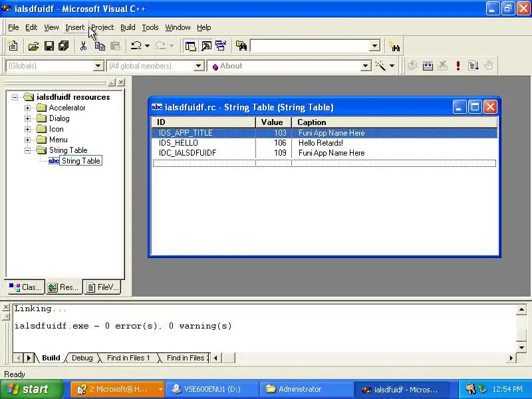Click the Execute Program exclamation icon
The height and width of the screenshot is (399, 532).
coord(458,65)
